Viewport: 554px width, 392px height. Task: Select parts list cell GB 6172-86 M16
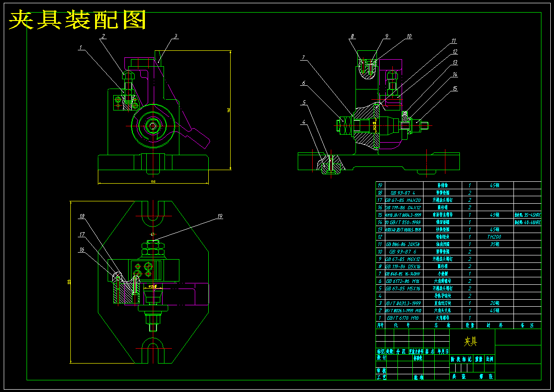tap(404, 281)
